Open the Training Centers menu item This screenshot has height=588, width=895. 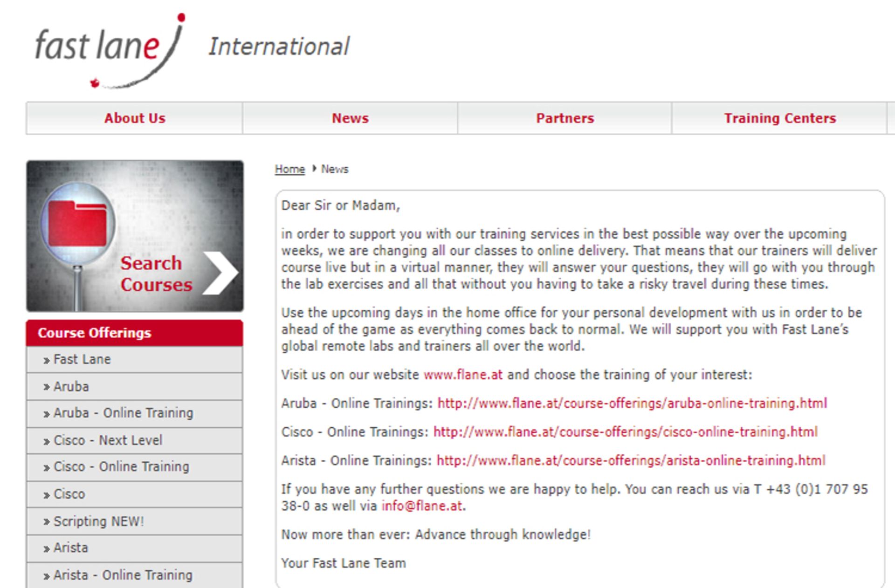click(779, 118)
